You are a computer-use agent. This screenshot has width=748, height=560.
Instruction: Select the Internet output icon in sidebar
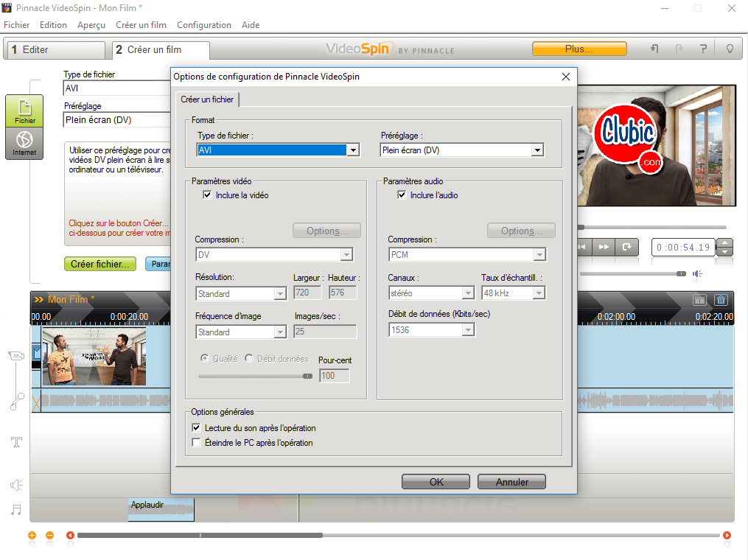click(x=24, y=143)
